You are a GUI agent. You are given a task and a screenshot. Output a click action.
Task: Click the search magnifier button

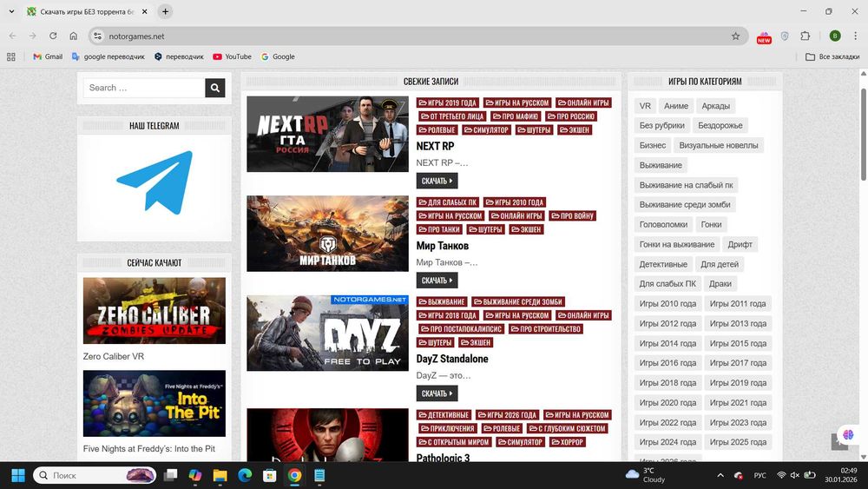pyautogui.click(x=214, y=88)
